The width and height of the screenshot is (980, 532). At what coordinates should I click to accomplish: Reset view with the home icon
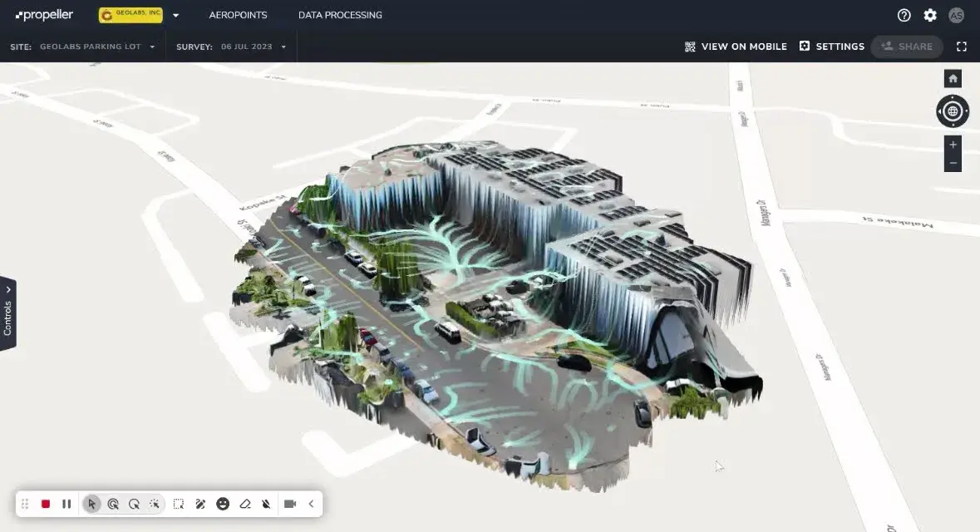953,79
